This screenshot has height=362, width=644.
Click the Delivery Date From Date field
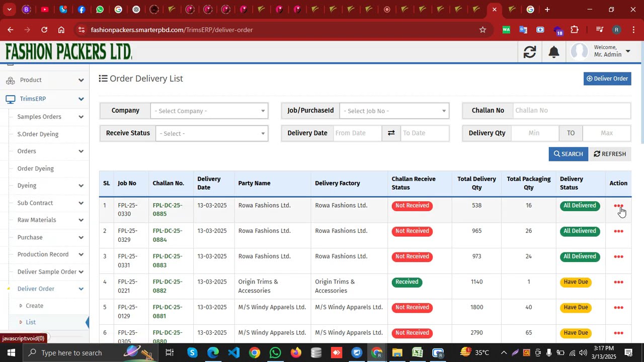[358, 133]
